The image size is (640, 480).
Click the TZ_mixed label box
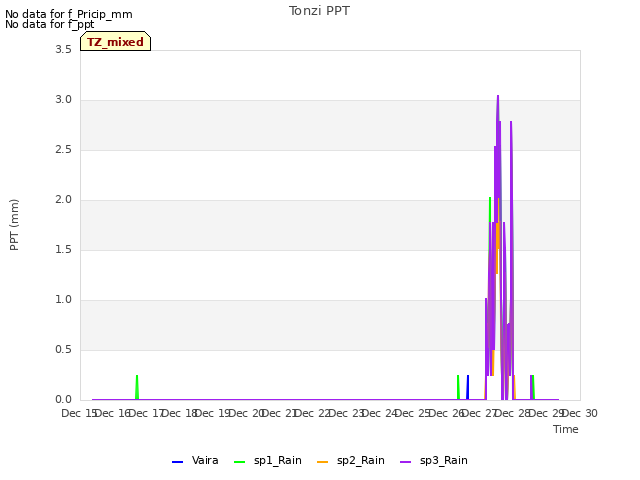(x=116, y=41)
